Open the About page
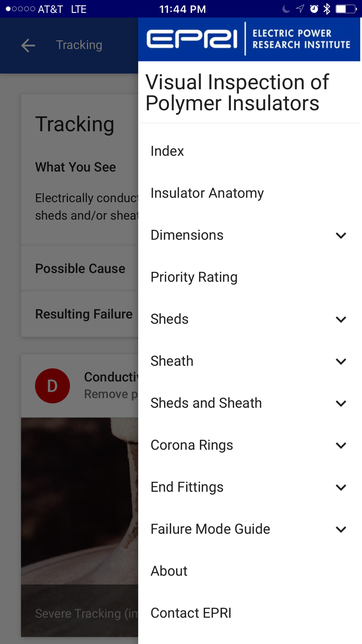The width and height of the screenshot is (362, 644). pyautogui.click(x=249, y=571)
